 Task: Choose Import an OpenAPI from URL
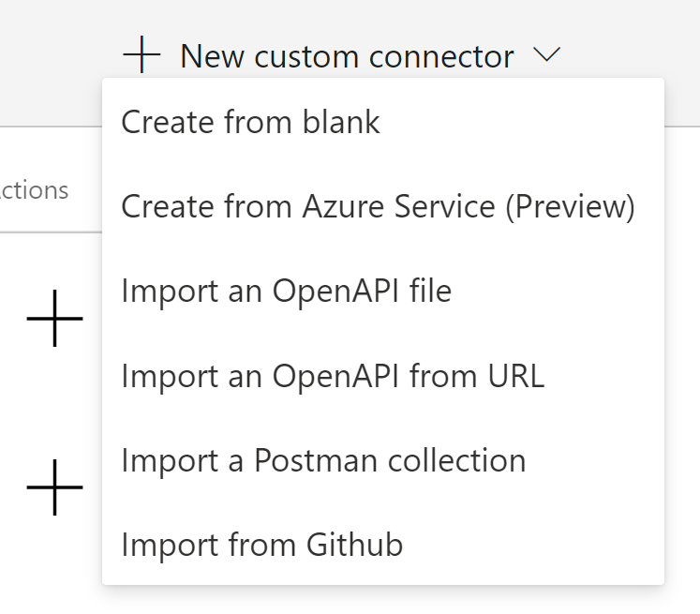(333, 376)
